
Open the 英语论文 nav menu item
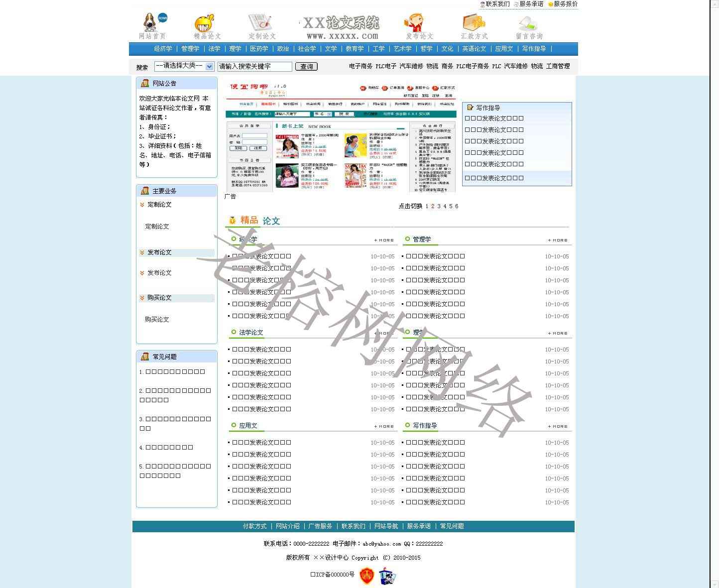[x=474, y=49]
